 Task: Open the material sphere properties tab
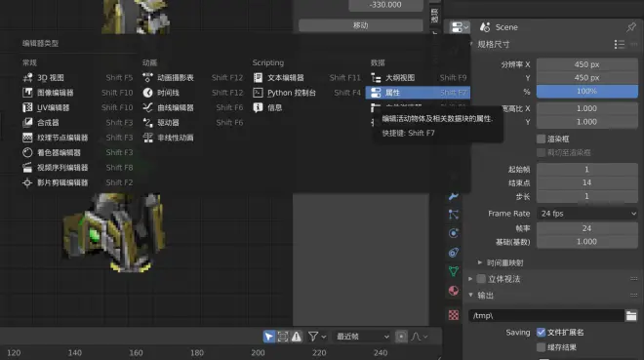[x=454, y=291]
